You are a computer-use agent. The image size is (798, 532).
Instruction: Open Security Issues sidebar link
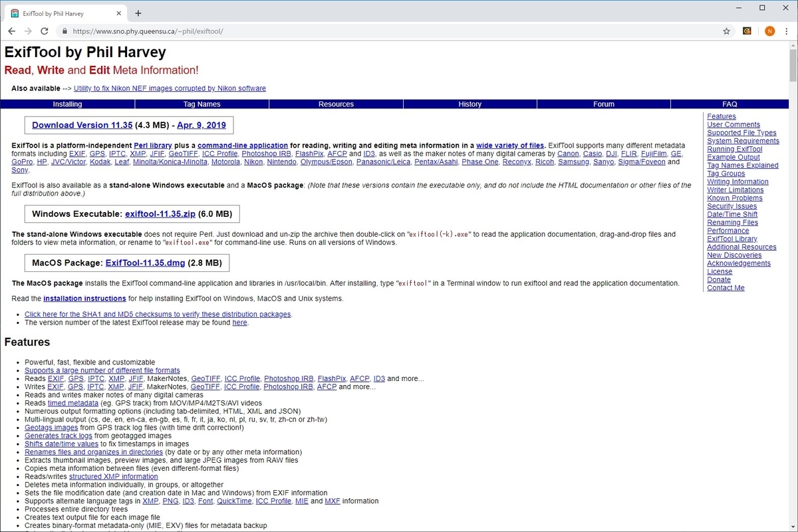tap(732, 206)
